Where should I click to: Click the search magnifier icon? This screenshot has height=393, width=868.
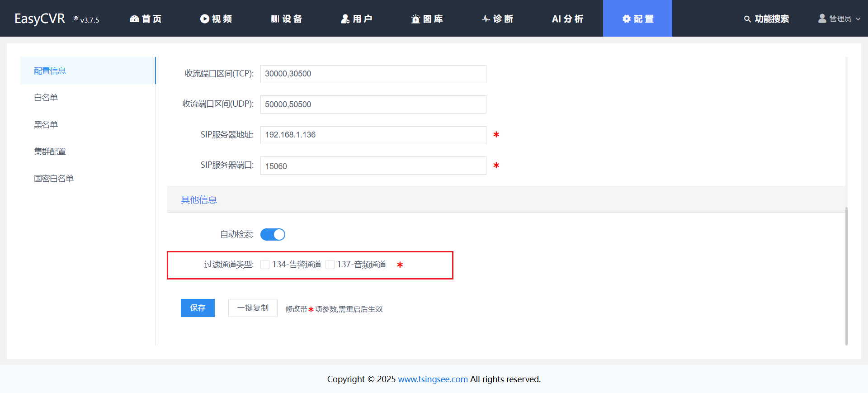tap(747, 19)
